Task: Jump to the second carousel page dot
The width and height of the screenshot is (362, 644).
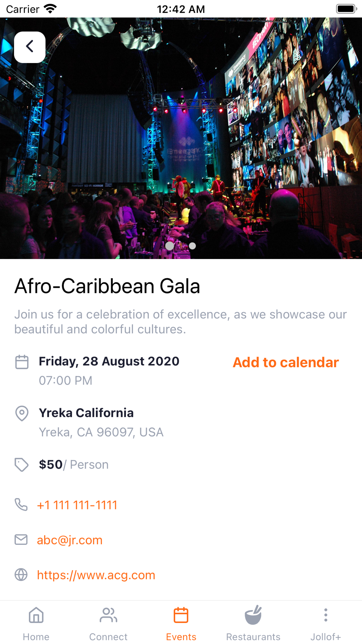Action: 193,246
